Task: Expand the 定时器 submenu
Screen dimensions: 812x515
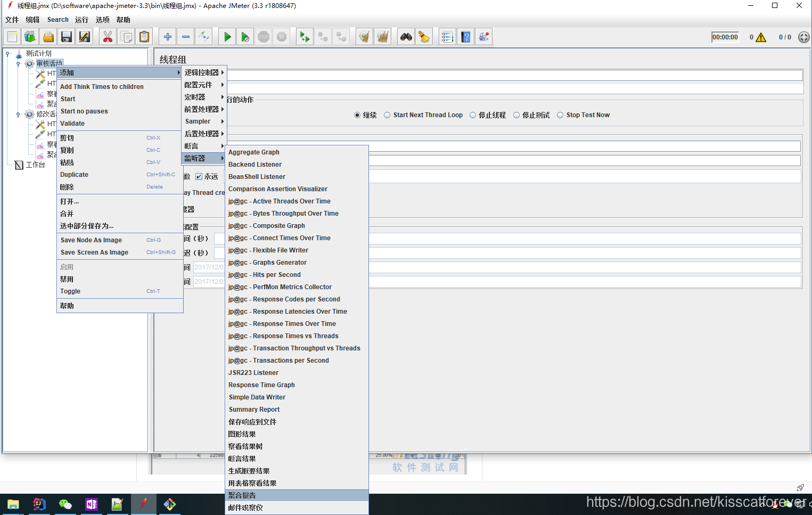Action: pyautogui.click(x=204, y=97)
